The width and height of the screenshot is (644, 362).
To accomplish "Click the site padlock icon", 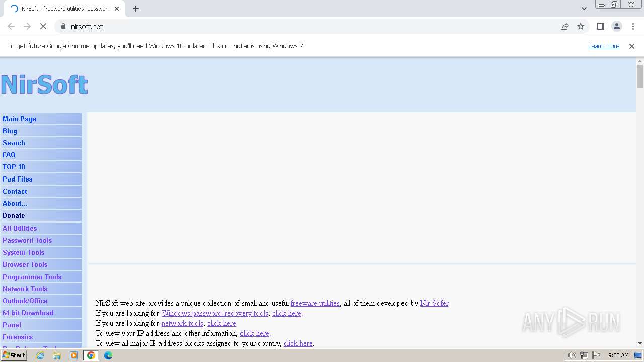I will pos(63,26).
